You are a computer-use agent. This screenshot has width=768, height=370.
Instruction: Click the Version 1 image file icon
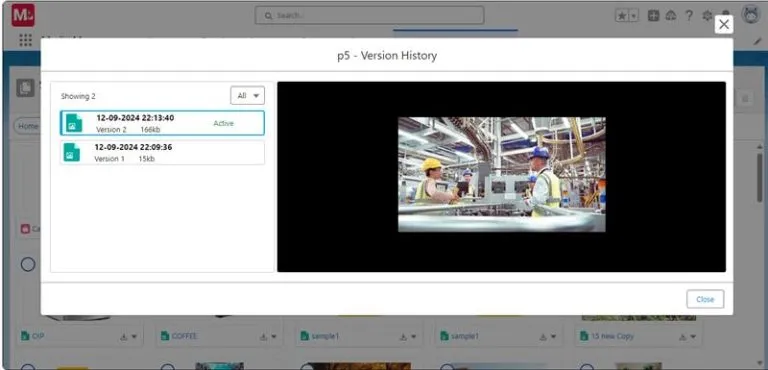(x=72, y=152)
